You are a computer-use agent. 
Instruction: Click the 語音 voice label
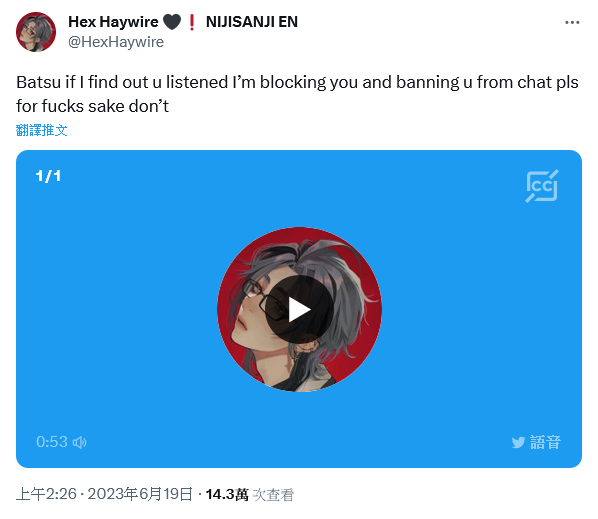[545, 442]
